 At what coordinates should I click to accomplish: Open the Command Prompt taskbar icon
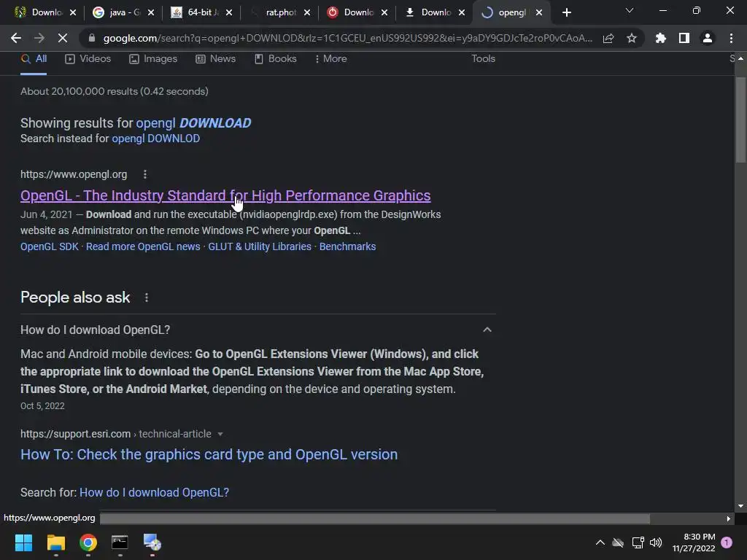click(120, 542)
